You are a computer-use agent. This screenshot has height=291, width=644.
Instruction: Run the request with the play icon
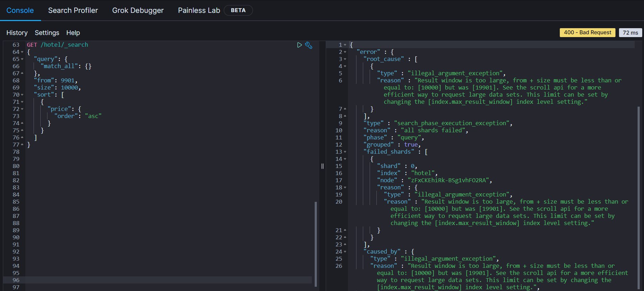(x=299, y=45)
